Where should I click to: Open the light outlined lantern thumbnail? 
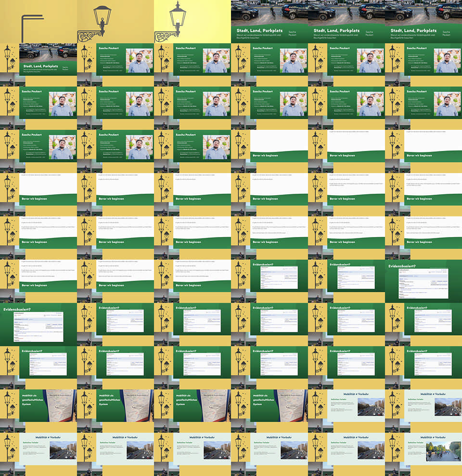click(192, 22)
